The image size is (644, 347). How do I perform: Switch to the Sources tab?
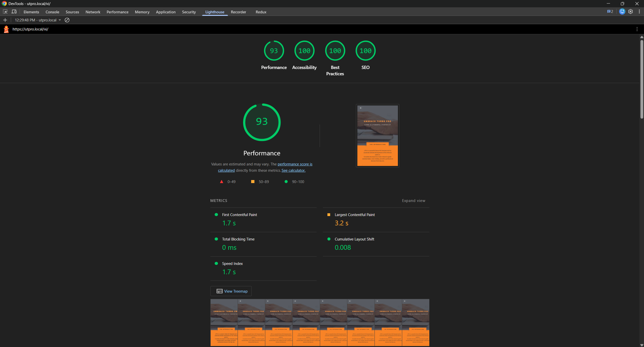click(72, 12)
